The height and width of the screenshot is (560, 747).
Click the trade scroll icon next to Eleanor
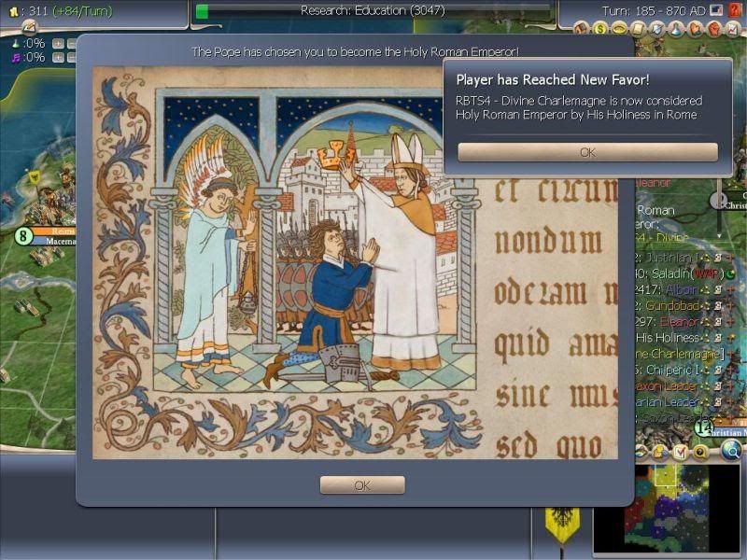pyautogui.click(x=718, y=321)
